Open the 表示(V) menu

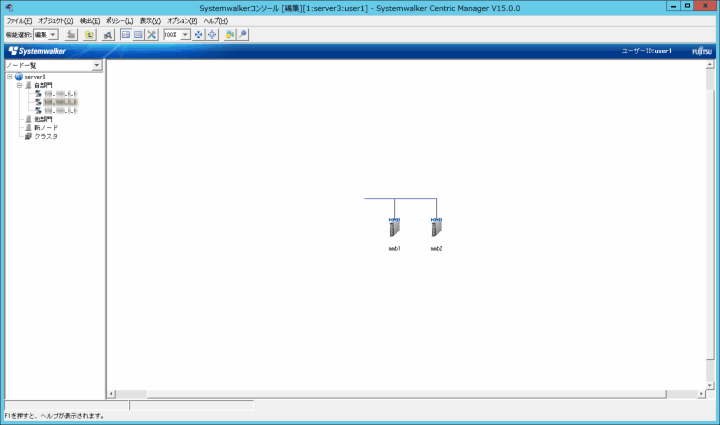point(150,21)
